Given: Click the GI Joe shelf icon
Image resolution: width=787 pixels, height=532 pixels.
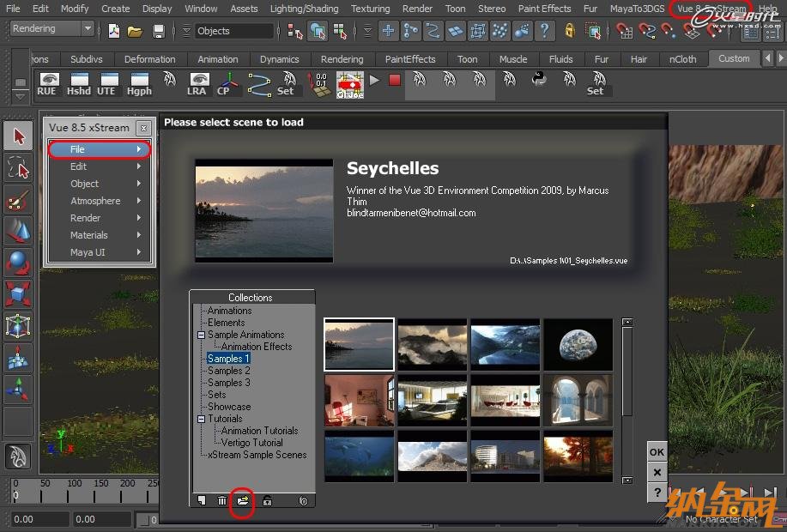Looking at the screenshot, I should 350,84.
